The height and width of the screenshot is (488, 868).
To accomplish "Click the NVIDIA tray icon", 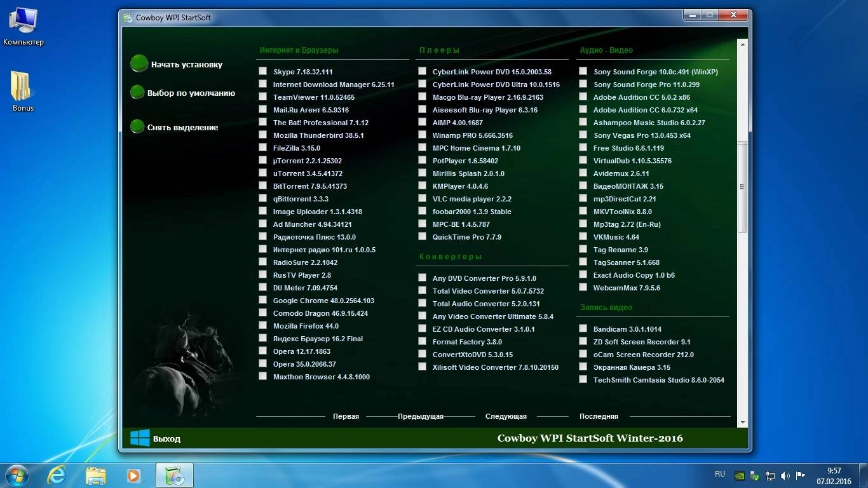I will pyautogui.click(x=739, y=475).
